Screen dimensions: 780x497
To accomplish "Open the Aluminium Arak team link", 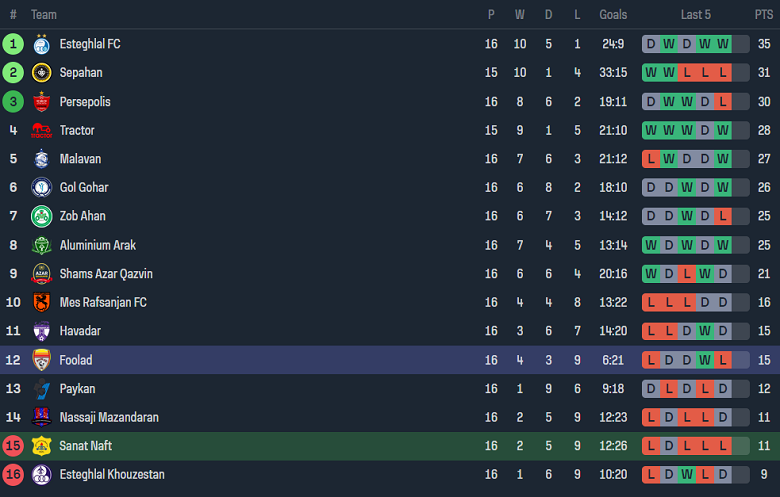I will coord(98,245).
